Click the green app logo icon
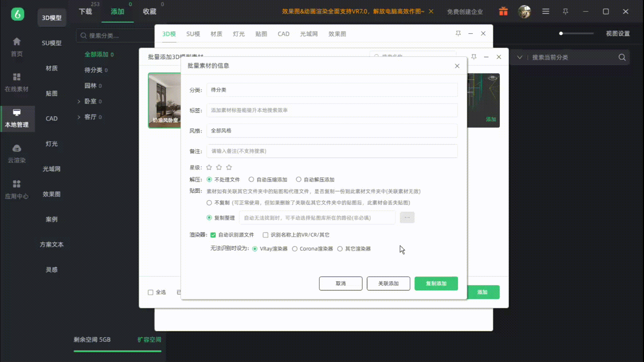This screenshot has width=644, height=362. pyautogui.click(x=17, y=14)
